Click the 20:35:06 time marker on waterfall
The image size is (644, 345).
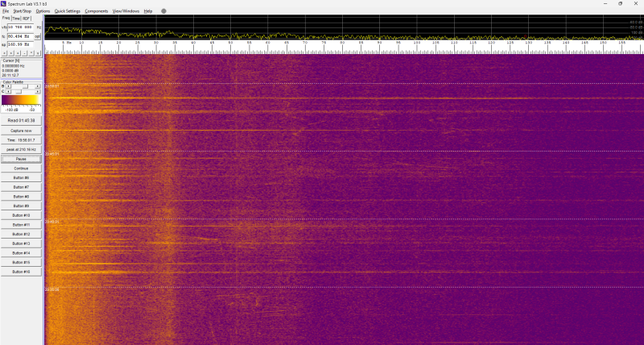[52, 289]
